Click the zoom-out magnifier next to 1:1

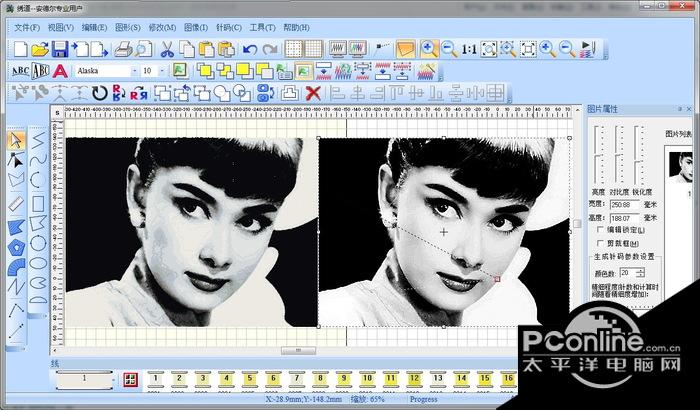click(449, 49)
